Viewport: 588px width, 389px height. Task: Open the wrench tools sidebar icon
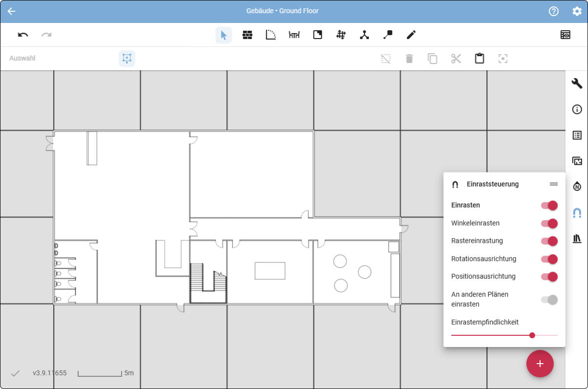click(x=577, y=83)
